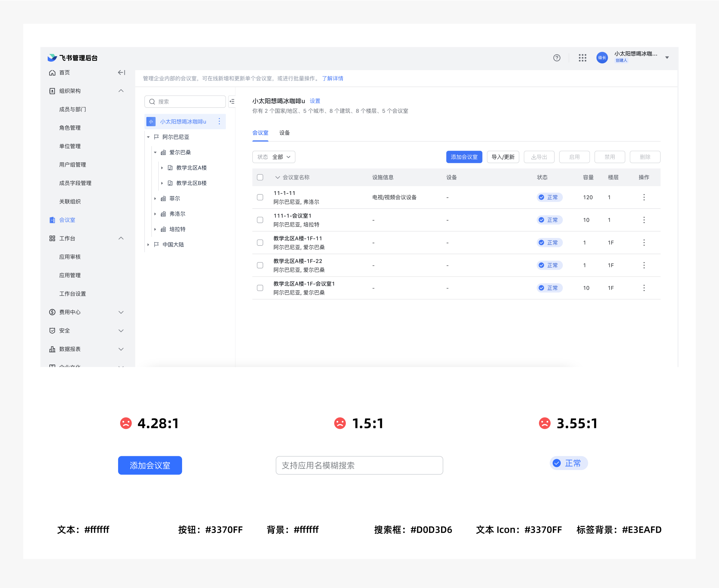Click the Feishu admin console logo
This screenshot has height=588, width=719.
click(x=72, y=58)
